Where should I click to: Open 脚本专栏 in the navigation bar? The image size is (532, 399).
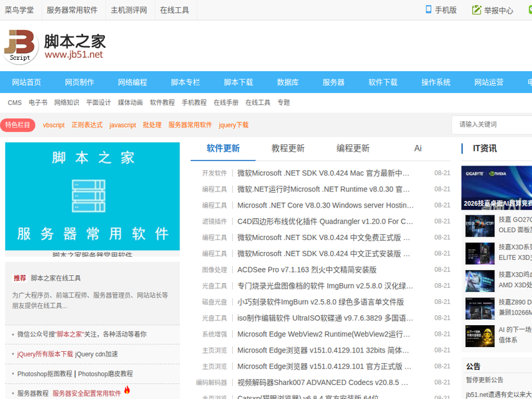186,82
